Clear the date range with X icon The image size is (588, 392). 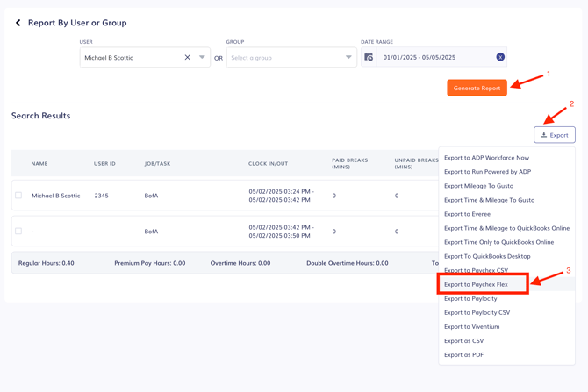click(x=500, y=57)
